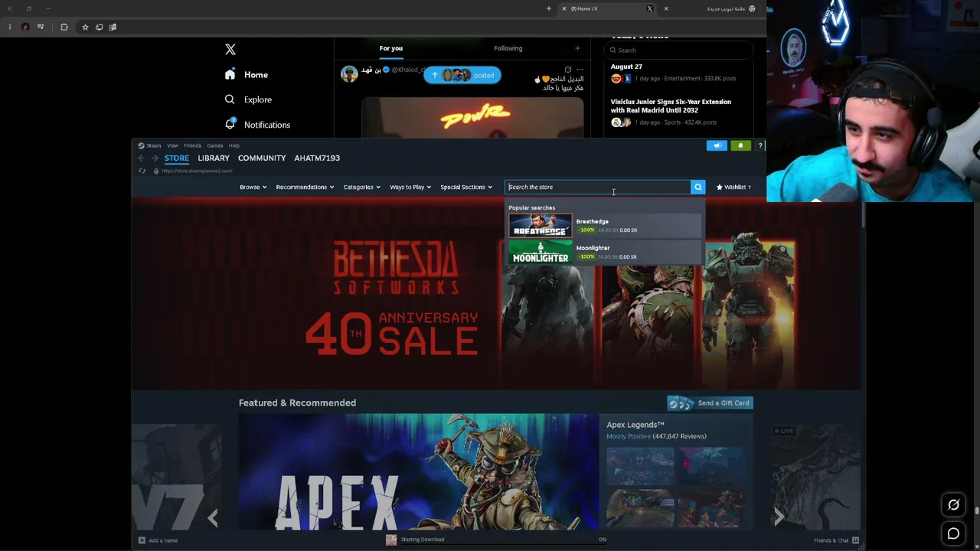Show next featured game in Steam carousel

click(779, 517)
